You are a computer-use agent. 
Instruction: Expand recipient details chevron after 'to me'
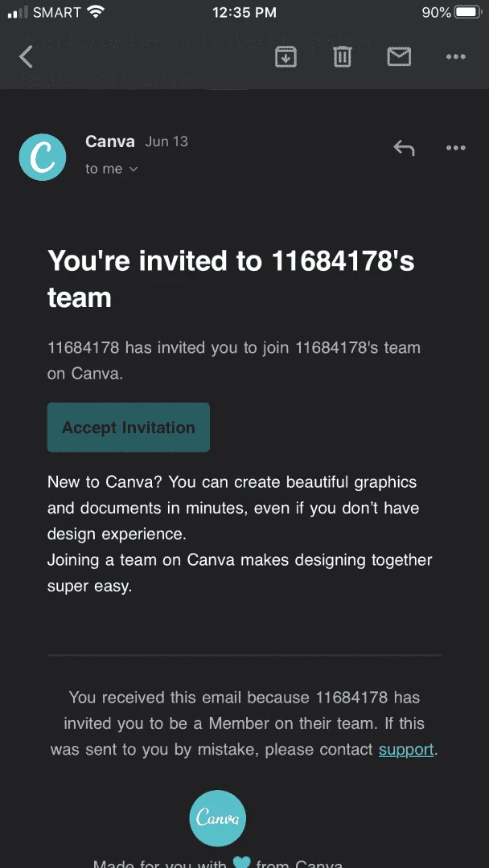(133, 170)
